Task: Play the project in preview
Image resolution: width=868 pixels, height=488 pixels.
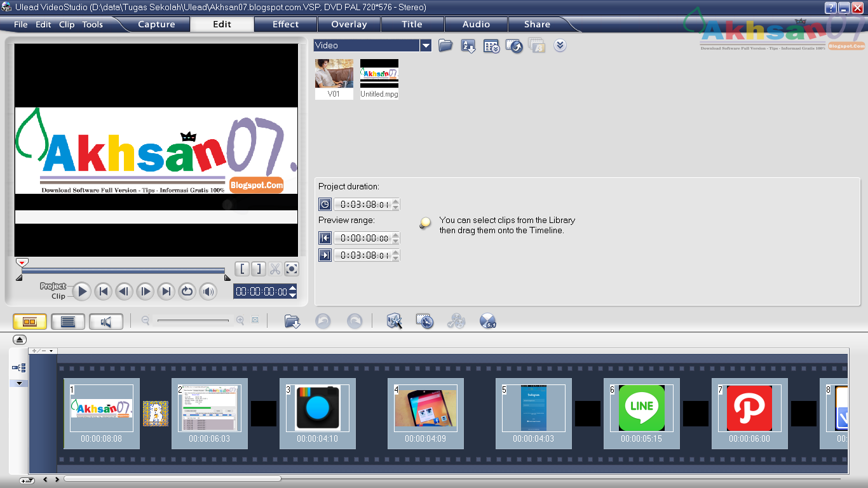Action: pyautogui.click(x=81, y=292)
